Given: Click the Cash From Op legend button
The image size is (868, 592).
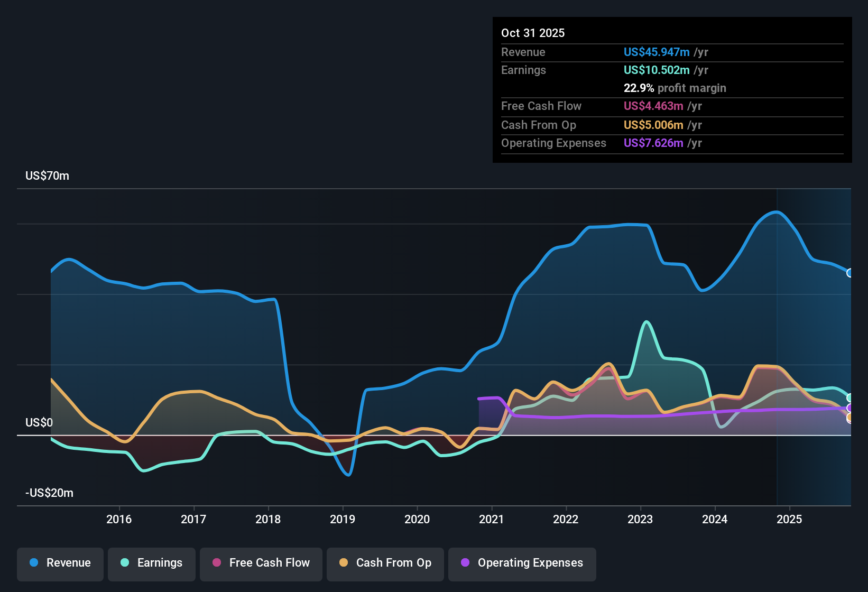Looking at the screenshot, I should (385, 563).
